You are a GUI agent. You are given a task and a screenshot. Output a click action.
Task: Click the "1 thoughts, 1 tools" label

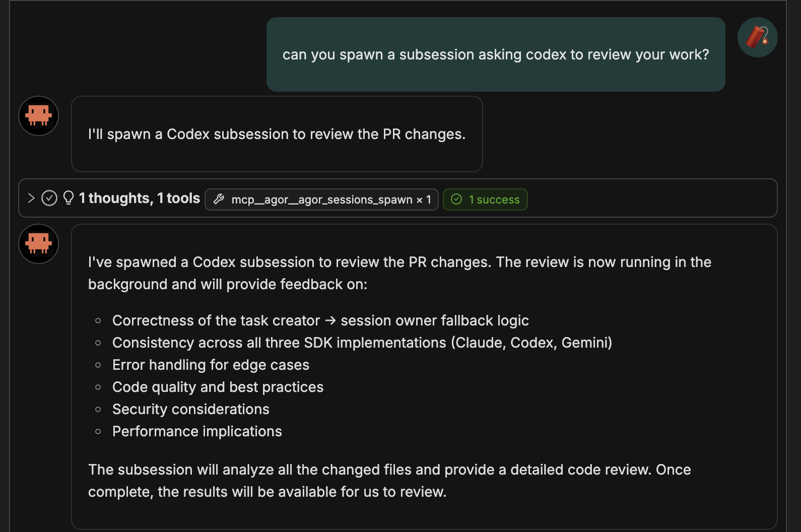[140, 198]
